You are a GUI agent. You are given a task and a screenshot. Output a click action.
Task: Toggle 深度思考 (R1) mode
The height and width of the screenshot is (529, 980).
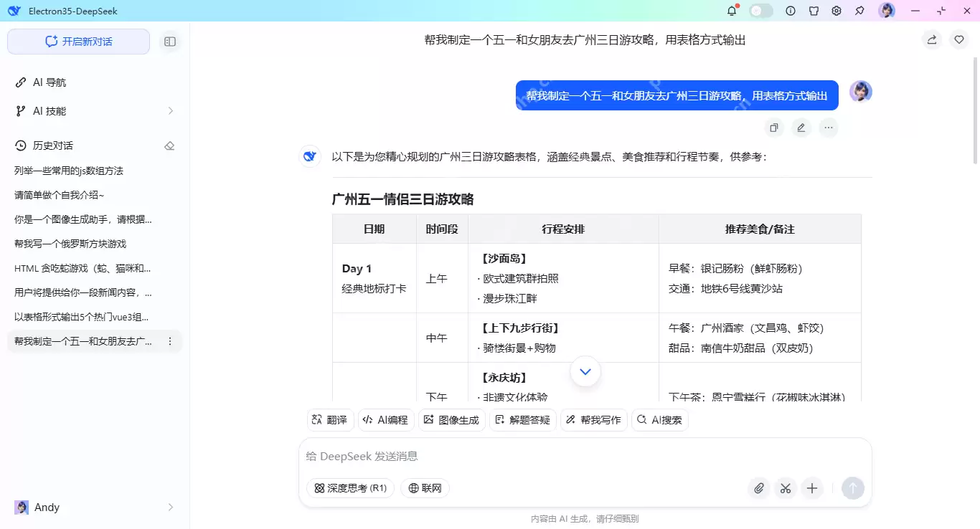pos(350,487)
